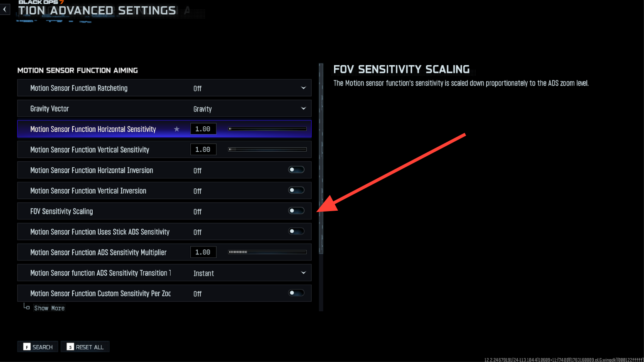The image size is (644, 362).
Task: Enable Custom Sensitivity Per Zoom toggle
Action: pyautogui.click(x=296, y=293)
